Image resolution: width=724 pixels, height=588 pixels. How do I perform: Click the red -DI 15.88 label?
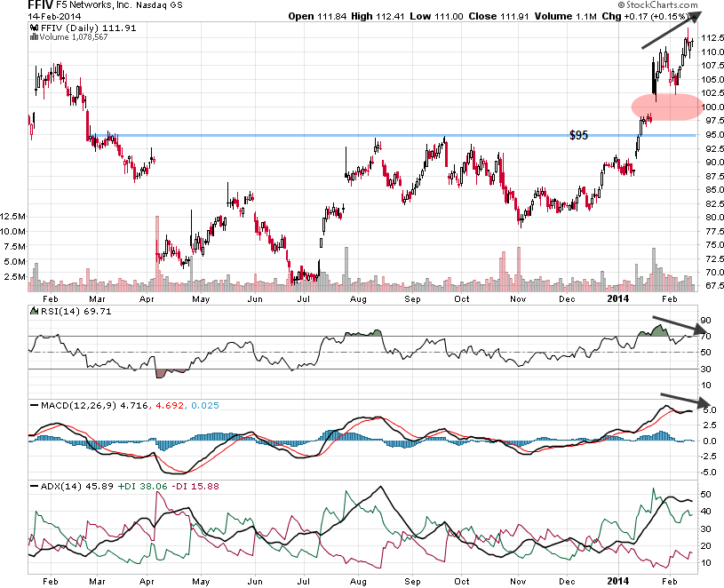tap(195, 487)
